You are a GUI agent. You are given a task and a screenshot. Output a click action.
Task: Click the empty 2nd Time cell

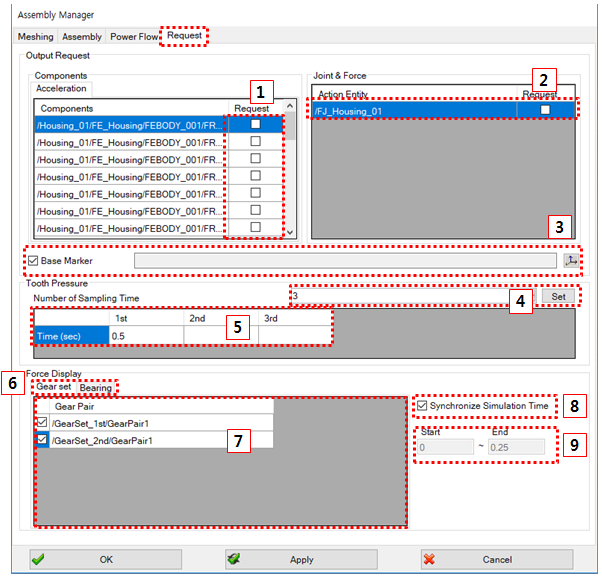221,336
